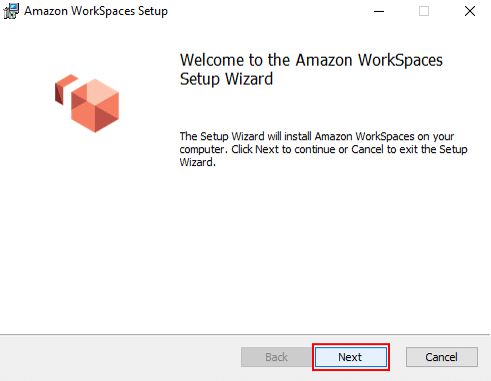The height and width of the screenshot is (381, 491).
Task: Click the greyed-out Back button
Action: 276,357
